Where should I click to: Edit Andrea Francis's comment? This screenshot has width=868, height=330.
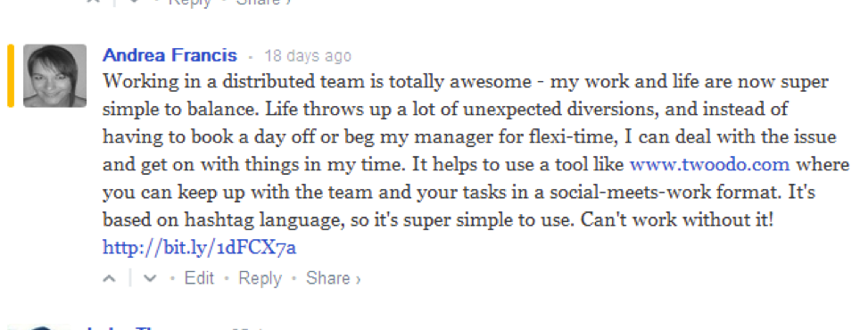199,278
